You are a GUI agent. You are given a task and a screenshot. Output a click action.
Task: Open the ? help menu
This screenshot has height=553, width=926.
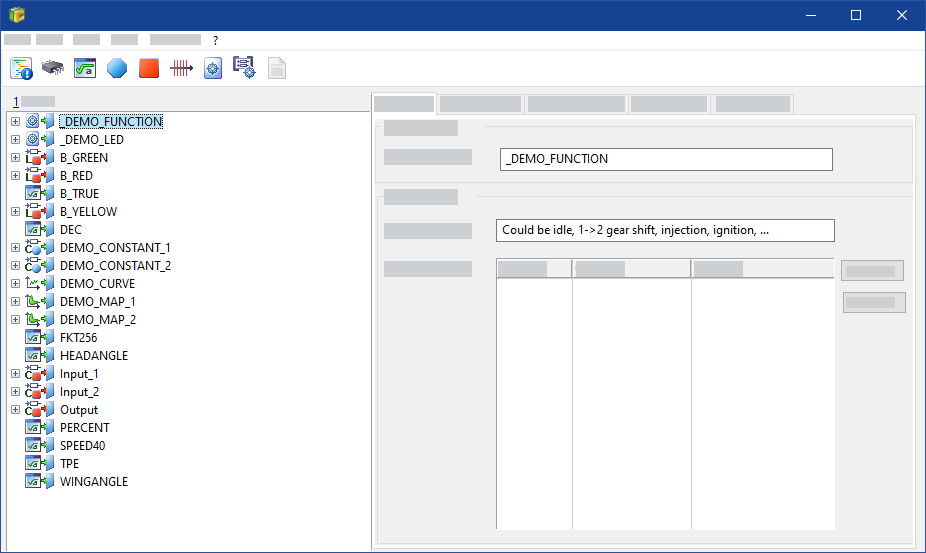point(215,40)
